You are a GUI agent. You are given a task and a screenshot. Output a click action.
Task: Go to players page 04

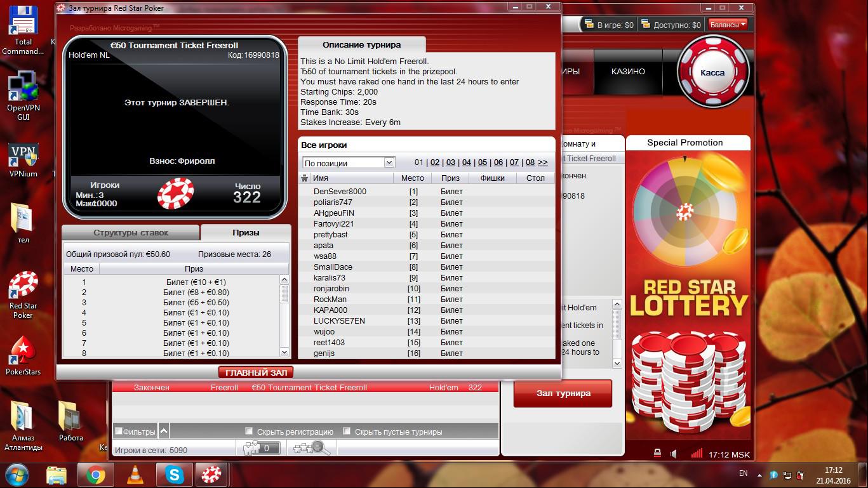(x=467, y=162)
